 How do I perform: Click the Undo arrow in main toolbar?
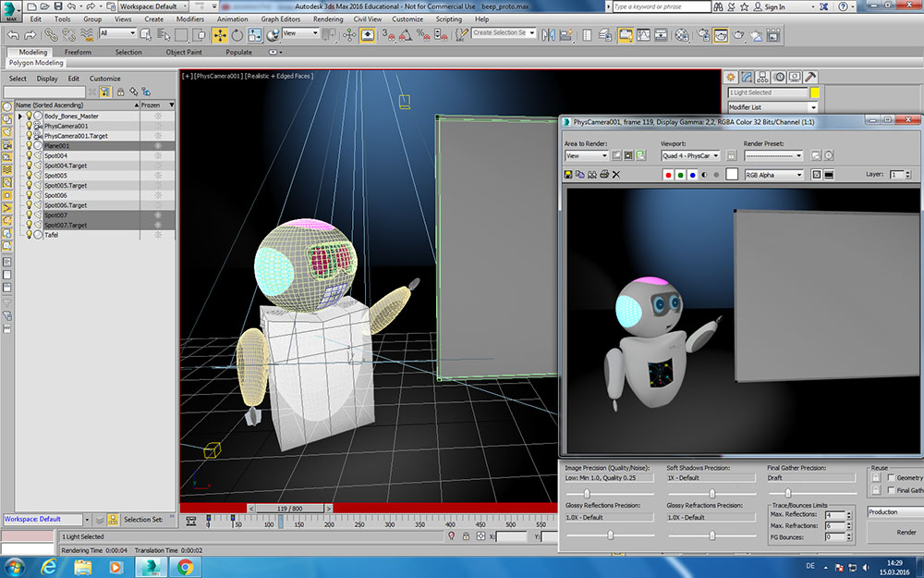click(x=13, y=35)
